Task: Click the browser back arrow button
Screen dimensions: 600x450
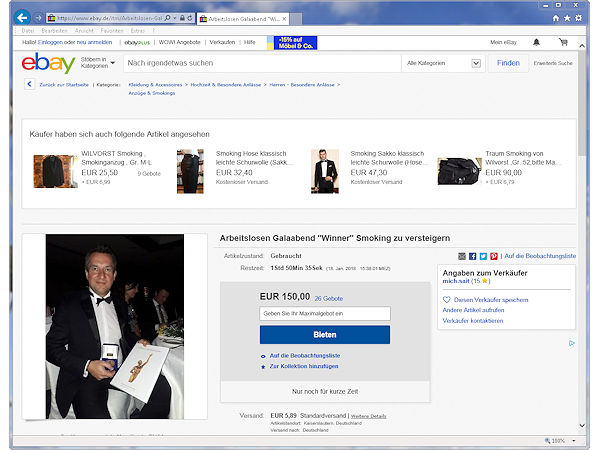Action: tap(22, 18)
